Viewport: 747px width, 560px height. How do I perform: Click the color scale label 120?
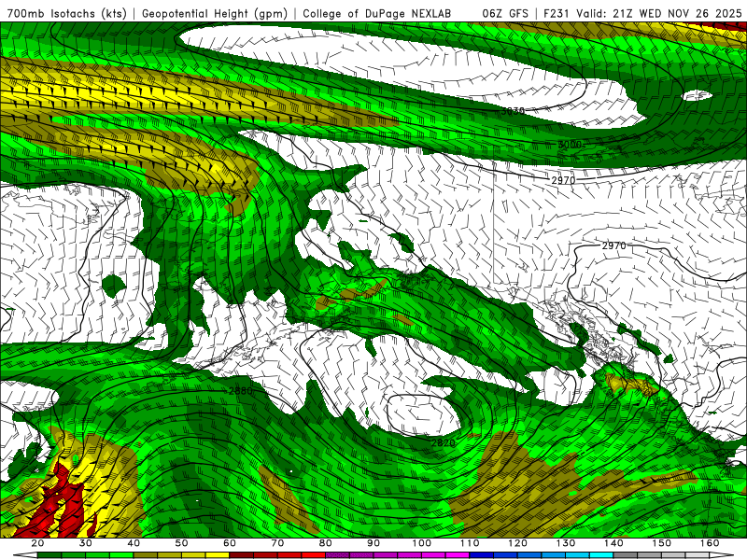click(518, 543)
